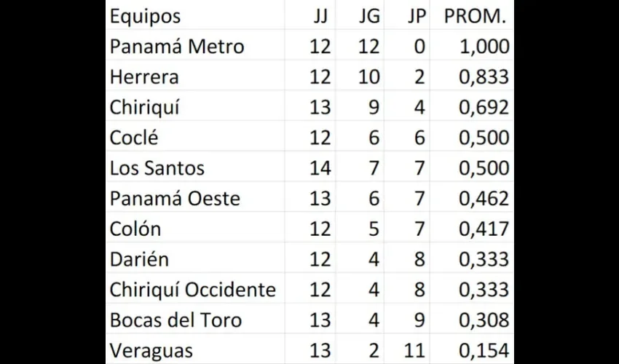
Task: Click the 0,692 average for Chiriquí
Action: point(472,107)
